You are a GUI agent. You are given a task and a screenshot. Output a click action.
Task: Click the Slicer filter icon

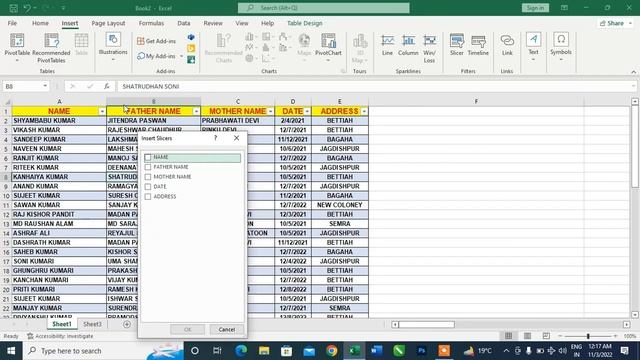click(x=457, y=46)
